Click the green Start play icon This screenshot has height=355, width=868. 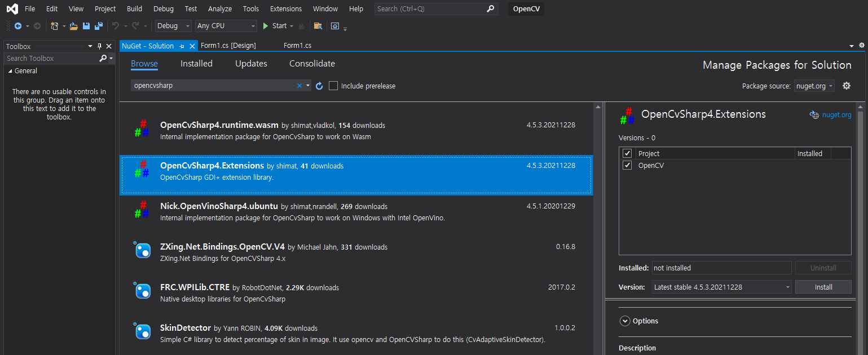[x=265, y=26]
